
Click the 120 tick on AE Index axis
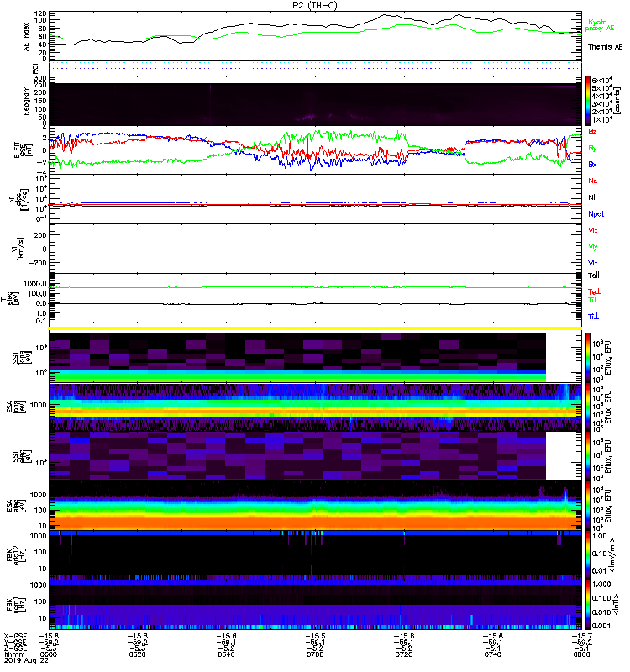click(x=40, y=13)
